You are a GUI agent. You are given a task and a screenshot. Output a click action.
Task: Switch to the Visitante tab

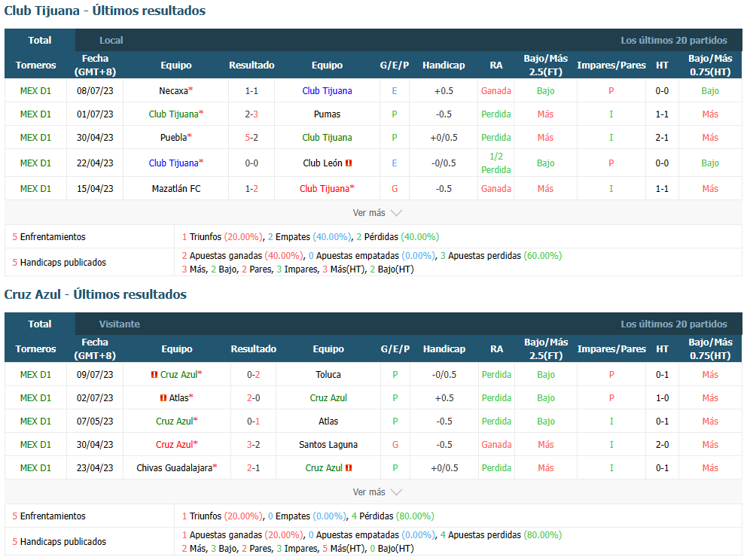coord(119,324)
